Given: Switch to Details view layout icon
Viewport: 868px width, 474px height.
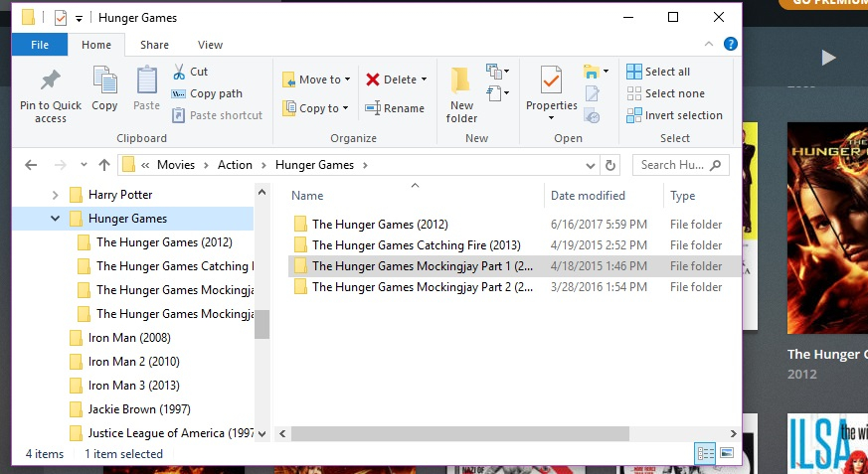Looking at the screenshot, I should point(705,453).
